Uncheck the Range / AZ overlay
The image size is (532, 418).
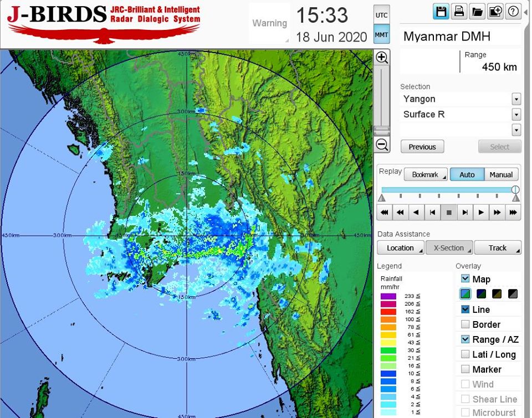pyautogui.click(x=465, y=339)
